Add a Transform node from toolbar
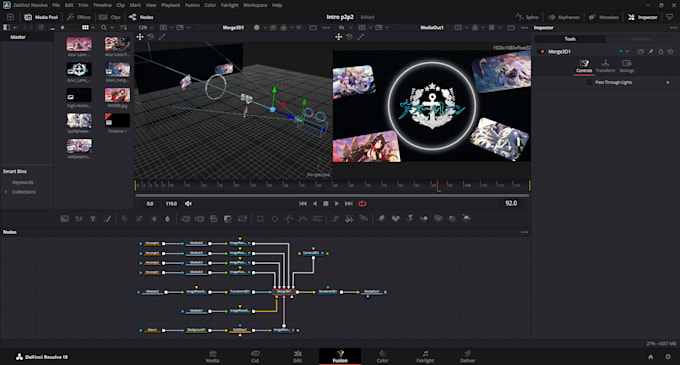The image size is (680, 365). point(242,219)
